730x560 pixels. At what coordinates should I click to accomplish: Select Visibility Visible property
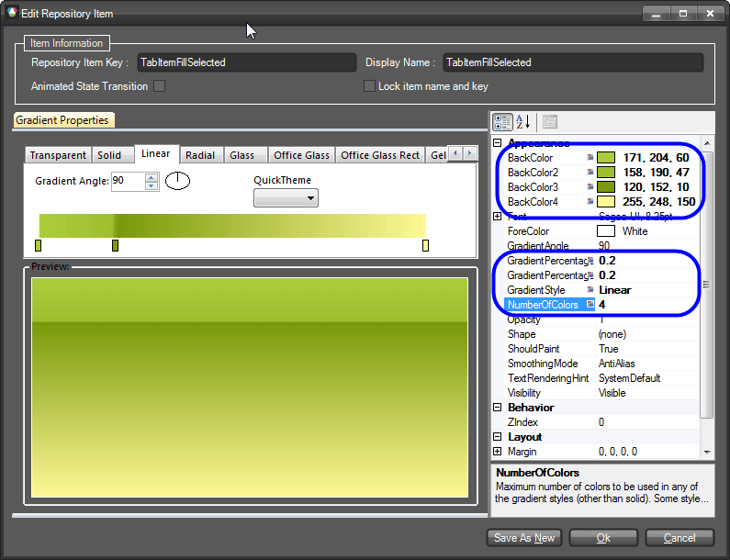(601, 393)
